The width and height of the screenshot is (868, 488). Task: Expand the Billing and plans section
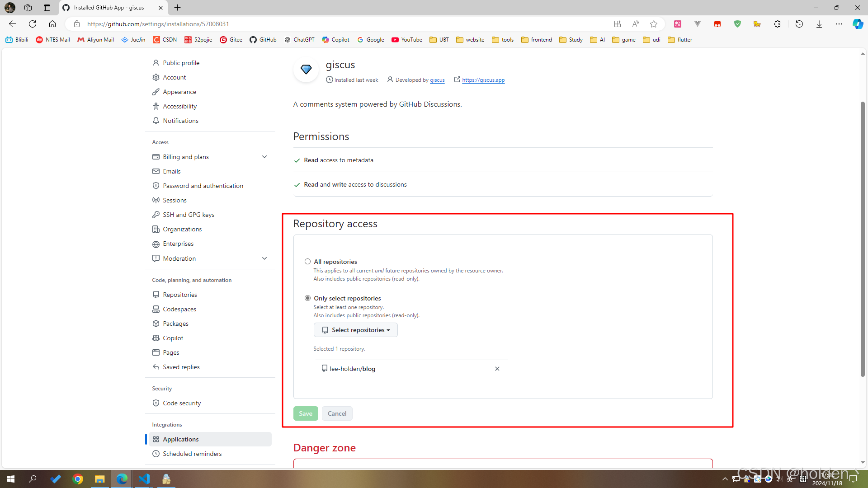264,157
